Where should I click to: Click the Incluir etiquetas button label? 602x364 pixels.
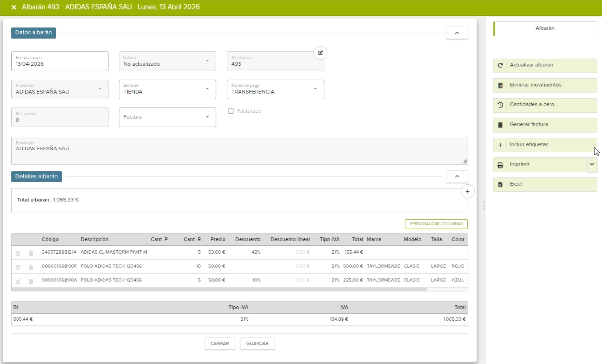click(529, 145)
